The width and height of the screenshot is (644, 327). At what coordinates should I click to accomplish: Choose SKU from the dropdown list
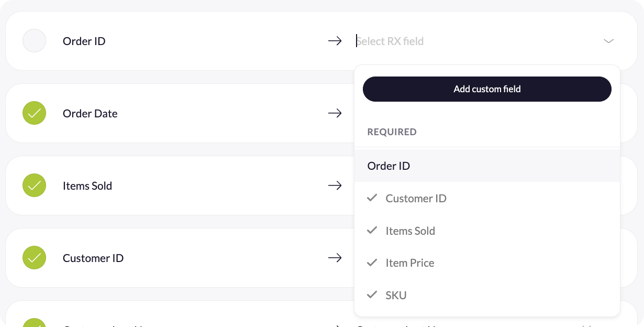coord(396,296)
